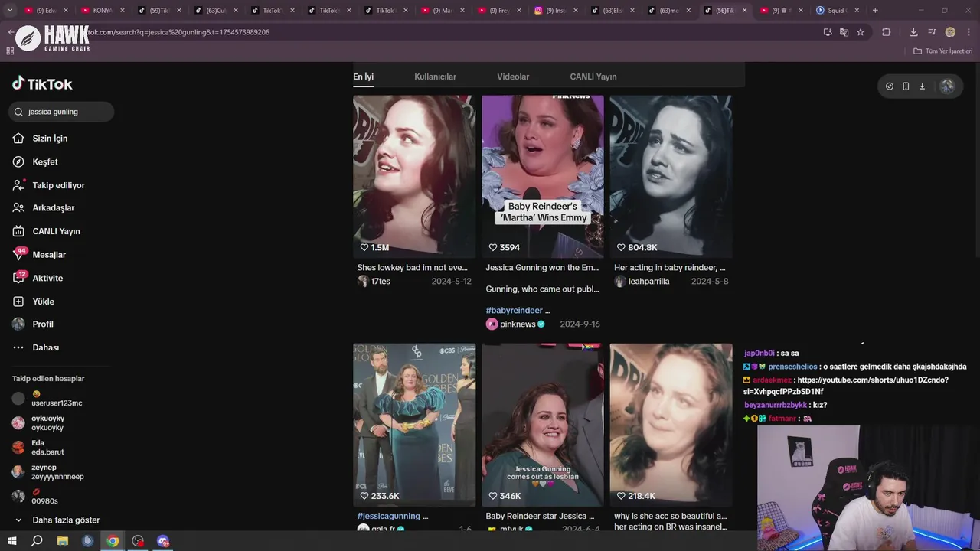Open Baby Reindeer's Martha Wins Emmy video
This screenshot has width=980, height=551.
[543, 176]
